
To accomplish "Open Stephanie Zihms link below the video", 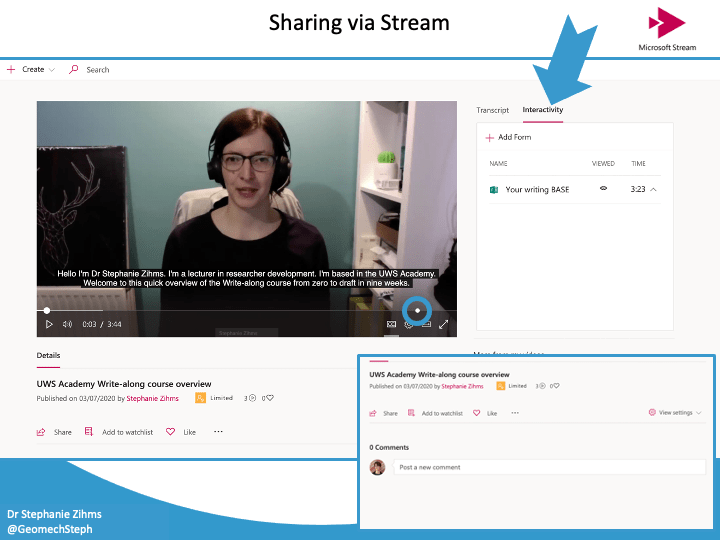I will (152, 398).
